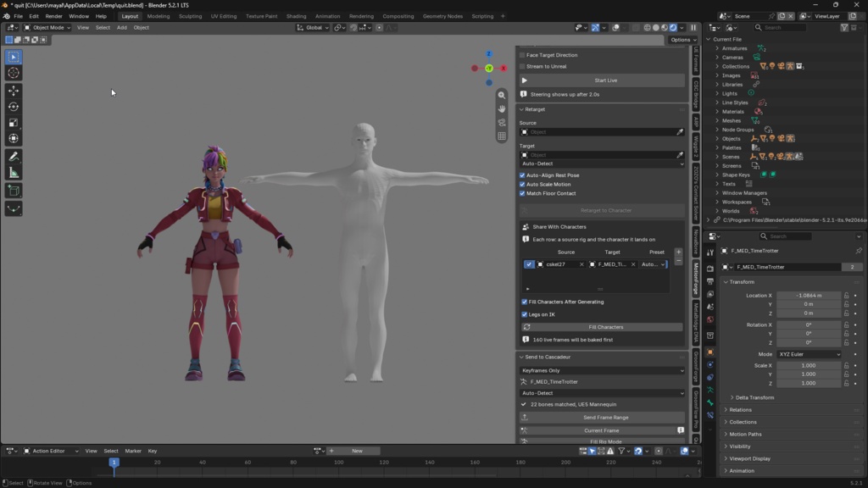This screenshot has width=868, height=488.
Task: Toggle camera view icon in viewport
Action: point(502,123)
